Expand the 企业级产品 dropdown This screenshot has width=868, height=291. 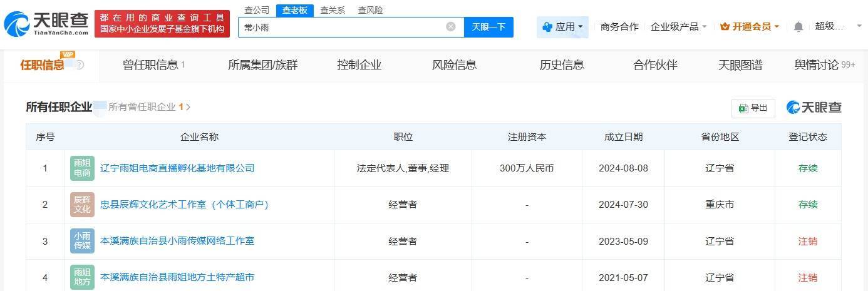678,27
